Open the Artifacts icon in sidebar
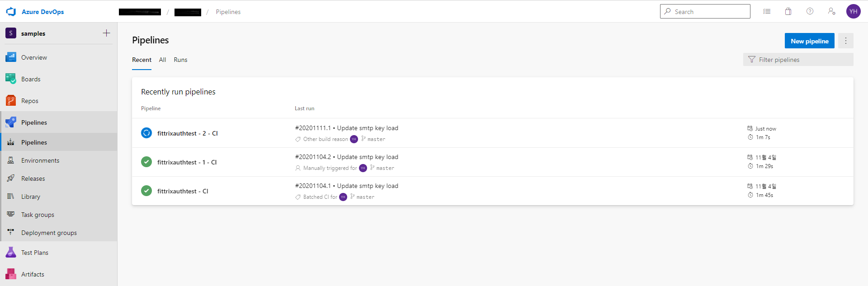 click(11, 274)
